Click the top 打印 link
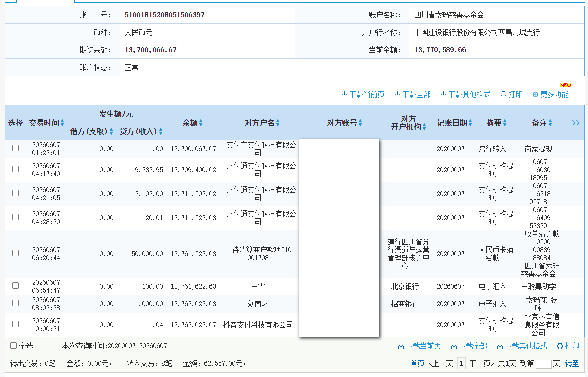Image resolution: width=588 pixels, height=377 pixels. 516,95
